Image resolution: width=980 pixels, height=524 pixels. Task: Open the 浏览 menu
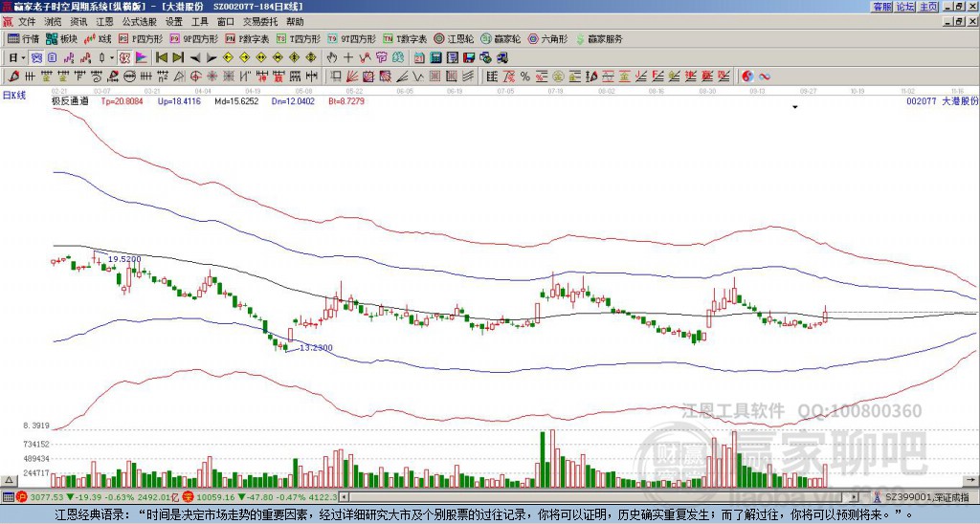click(54, 22)
